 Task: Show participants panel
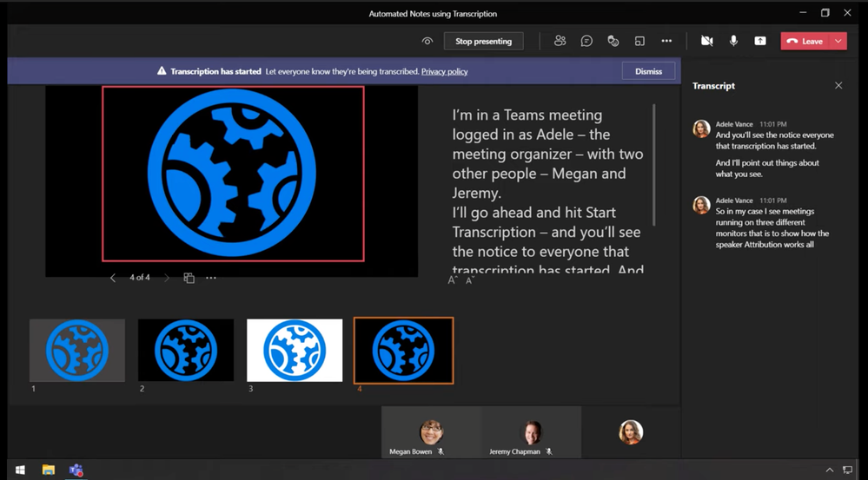click(x=560, y=41)
